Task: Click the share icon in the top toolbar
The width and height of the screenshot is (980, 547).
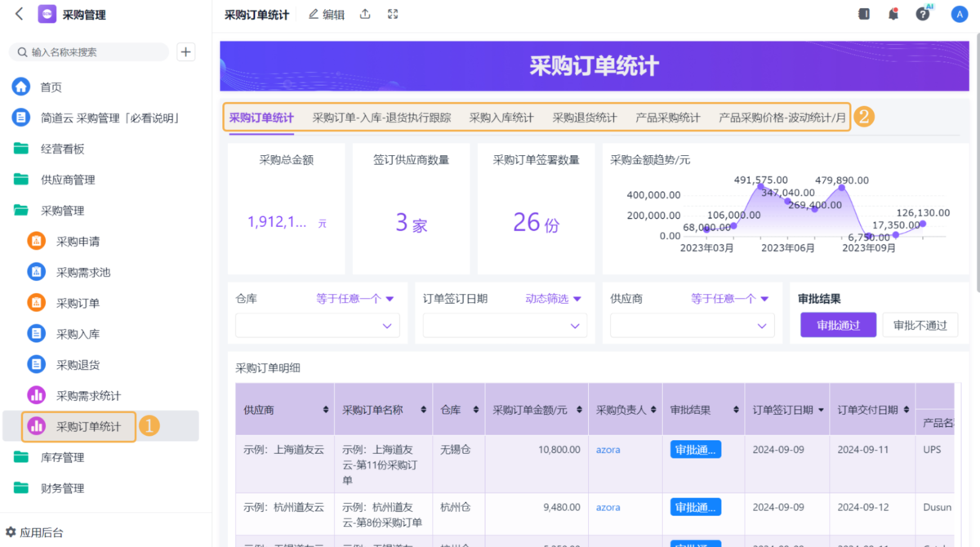Action: 365,14
